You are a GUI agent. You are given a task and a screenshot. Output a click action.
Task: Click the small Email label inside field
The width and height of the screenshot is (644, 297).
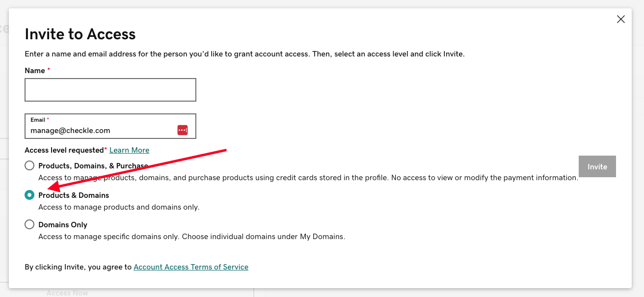coord(38,120)
